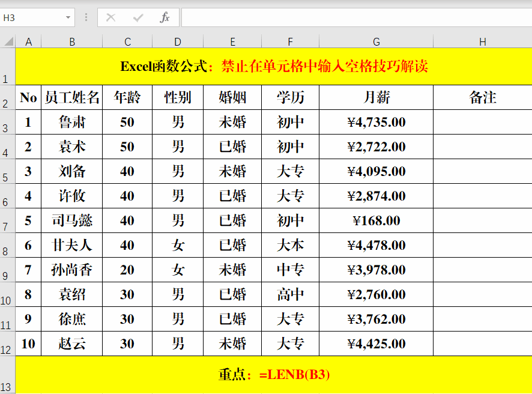Click the salary cell '¥168.00'
This screenshot has height=394, width=532.
pyautogui.click(x=376, y=220)
